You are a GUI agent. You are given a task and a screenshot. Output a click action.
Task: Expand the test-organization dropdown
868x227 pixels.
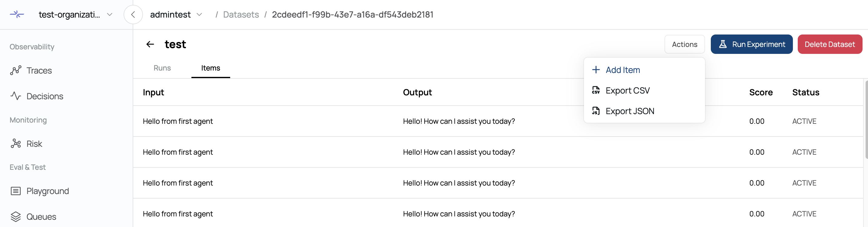coord(110,15)
